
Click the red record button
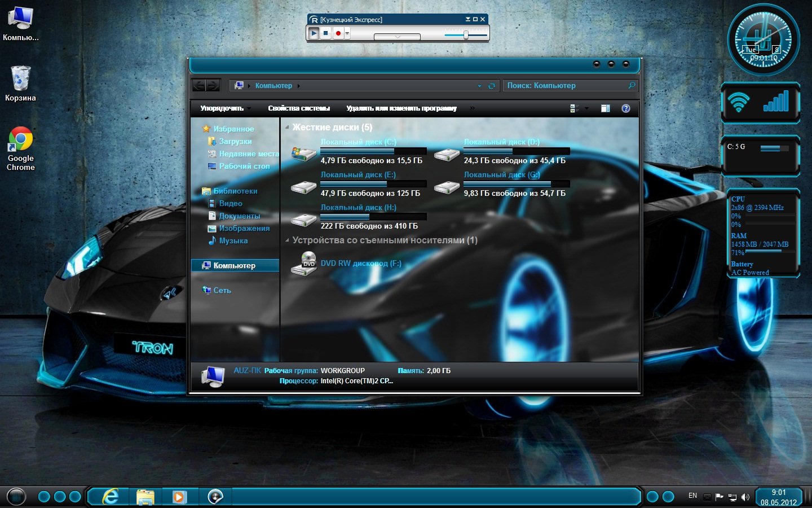point(338,33)
